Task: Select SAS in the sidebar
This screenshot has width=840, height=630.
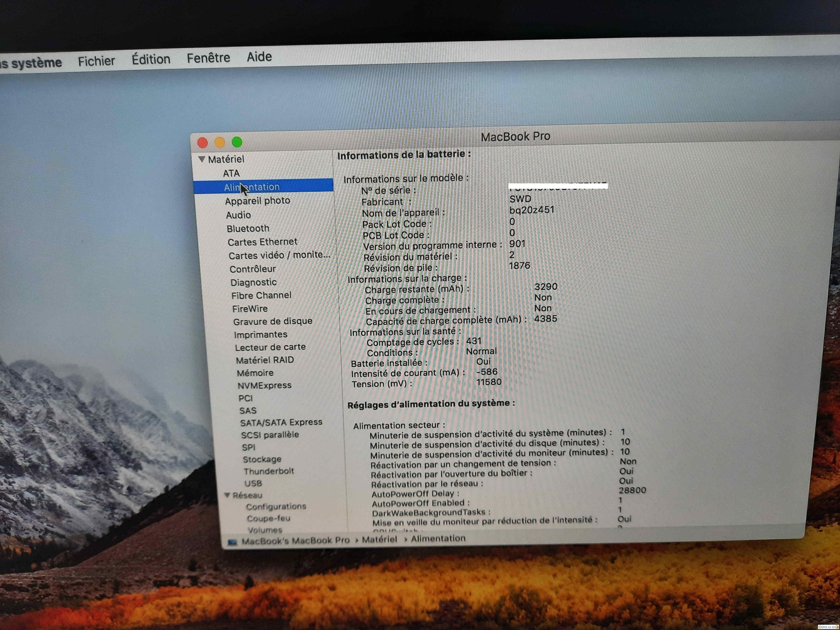Action: click(x=248, y=411)
